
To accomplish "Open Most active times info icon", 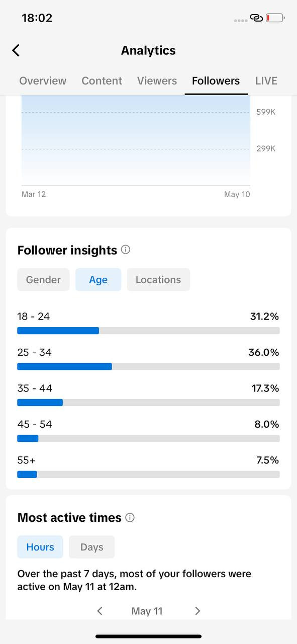I will click(130, 517).
